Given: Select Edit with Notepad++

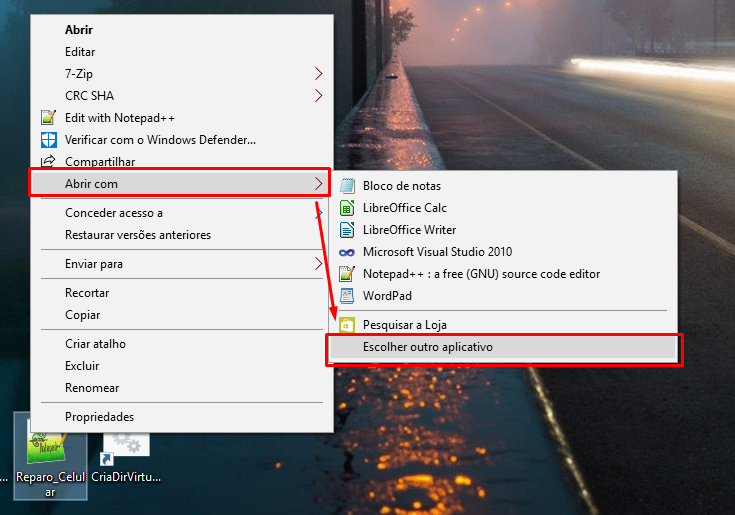Looking at the screenshot, I should tap(182, 118).
